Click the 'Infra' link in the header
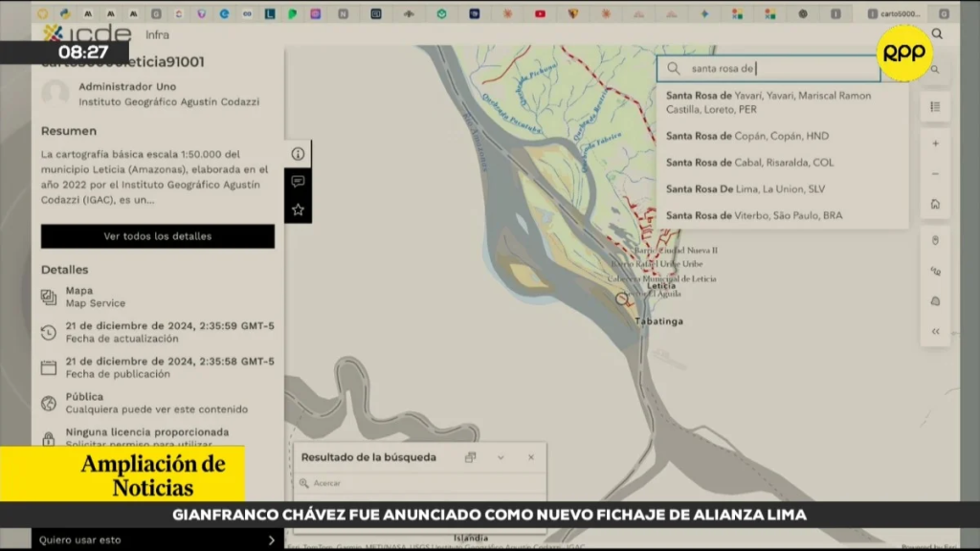Image resolution: width=980 pixels, height=551 pixels. coord(157,35)
